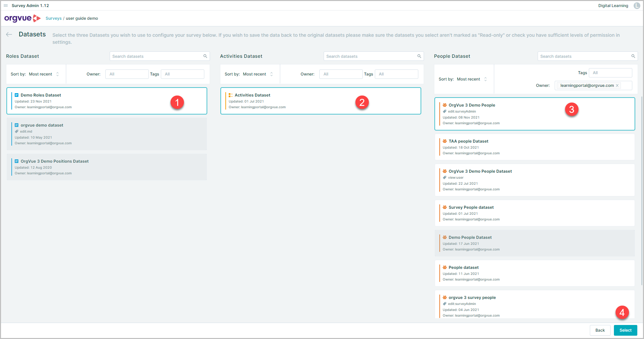Click the tag icon on orgvue demo dataset
The width and height of the screenshot is (644, 339).
(17, 131)
